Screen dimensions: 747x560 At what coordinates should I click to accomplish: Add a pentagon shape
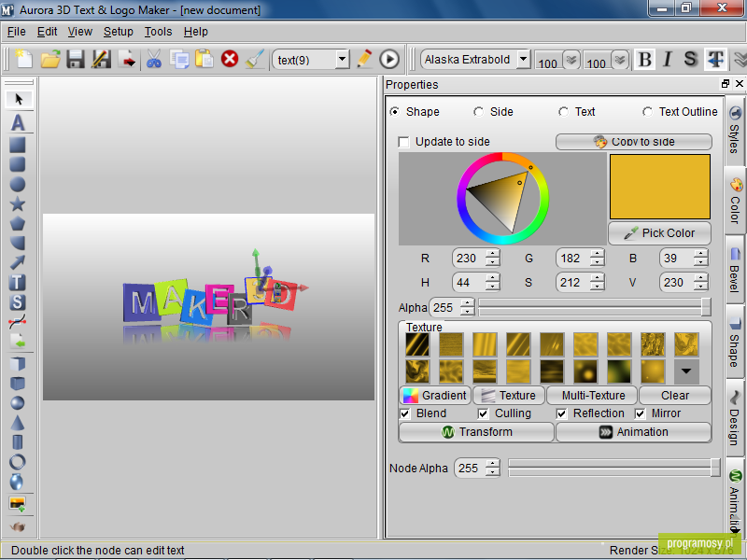[x=17, y=223]
